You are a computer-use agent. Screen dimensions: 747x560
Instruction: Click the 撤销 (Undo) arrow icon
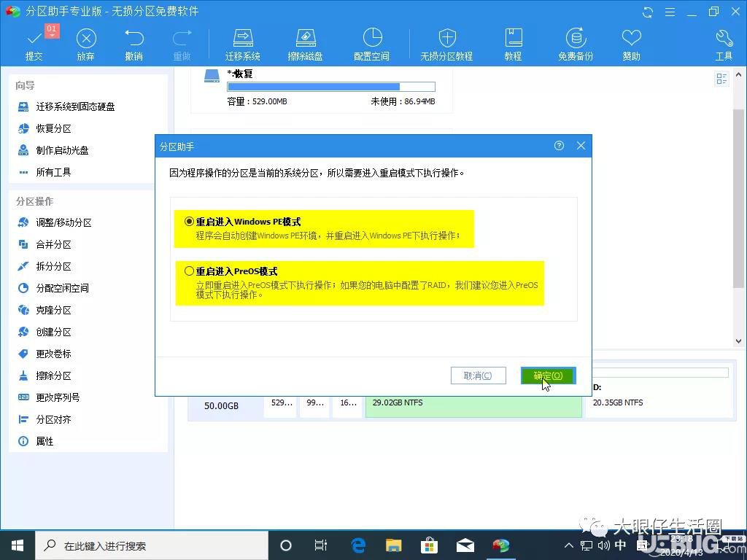(x=134, y=36)
